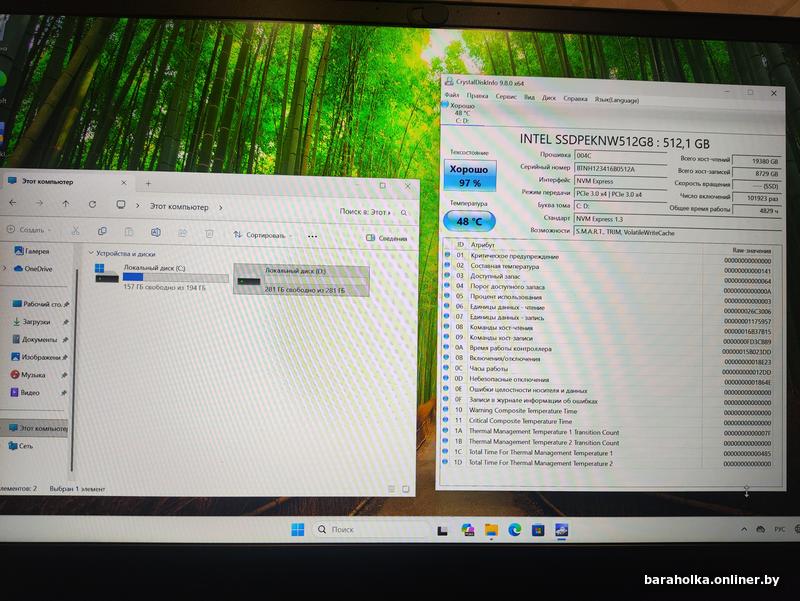
Task: Expand the OneDrive tree node
Action: coord(5,268)
